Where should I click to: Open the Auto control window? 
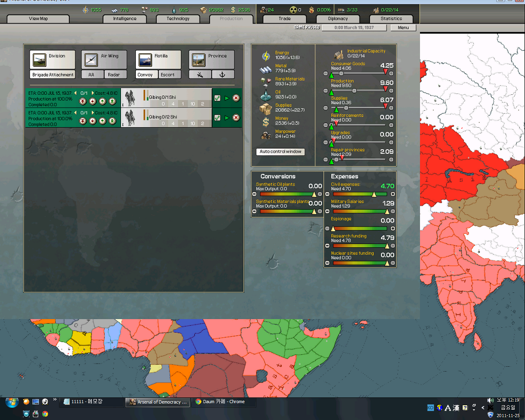click(x=280, y=152)
